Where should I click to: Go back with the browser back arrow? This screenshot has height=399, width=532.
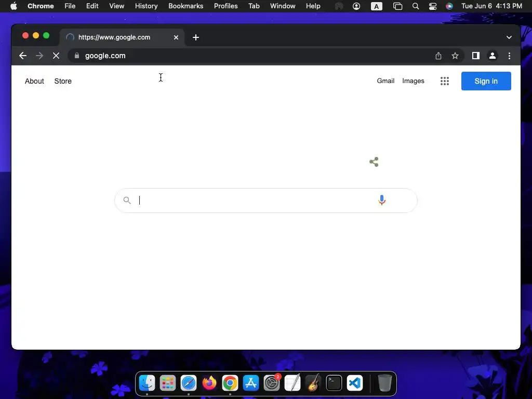(23, 56)
